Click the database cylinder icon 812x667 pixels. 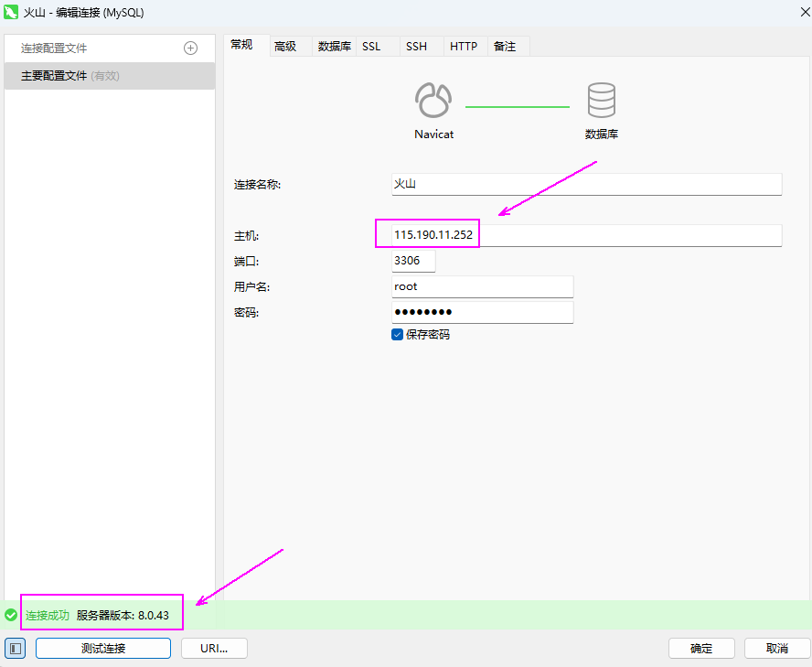point(601,100)
